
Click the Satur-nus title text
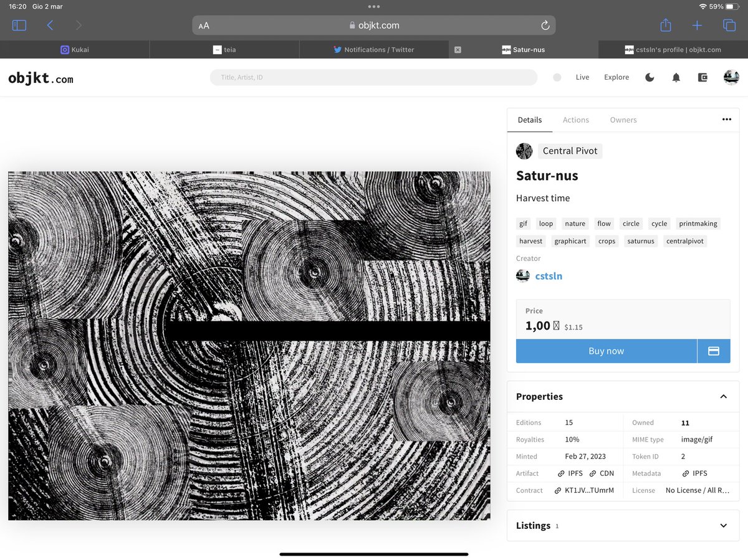[547, 176]
